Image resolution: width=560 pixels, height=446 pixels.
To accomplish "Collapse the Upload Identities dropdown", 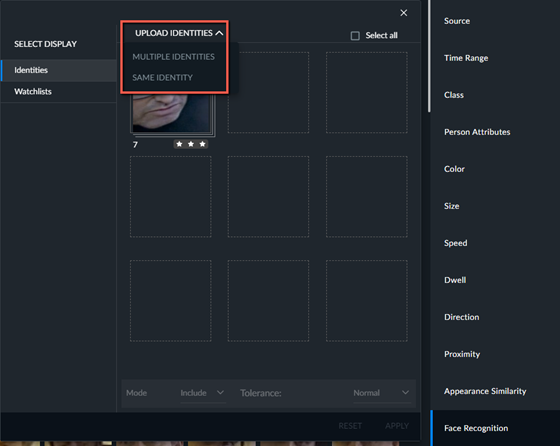I will click(179, 33).
